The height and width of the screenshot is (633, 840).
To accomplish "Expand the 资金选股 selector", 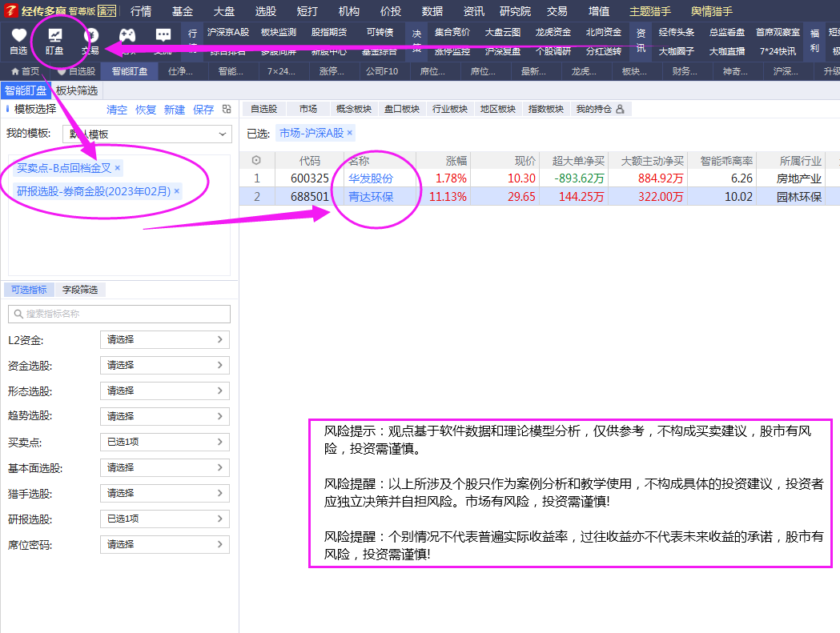I will [x=165, y=365].
